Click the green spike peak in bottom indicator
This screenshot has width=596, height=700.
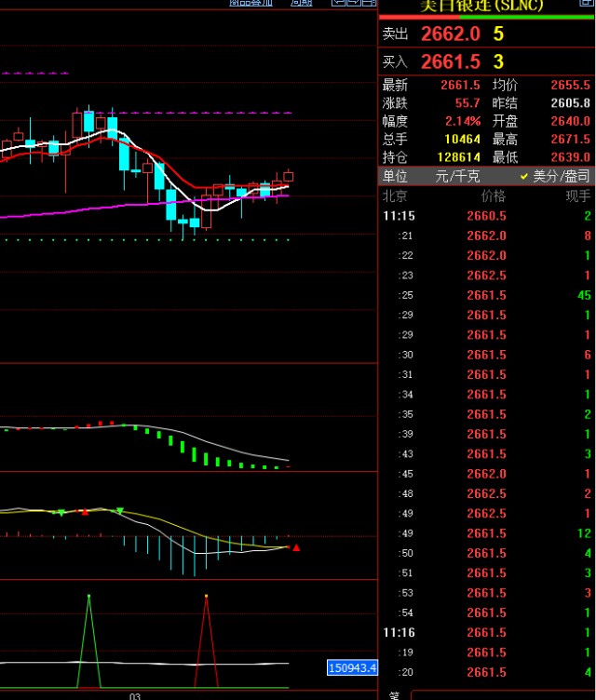coord(89,597)
